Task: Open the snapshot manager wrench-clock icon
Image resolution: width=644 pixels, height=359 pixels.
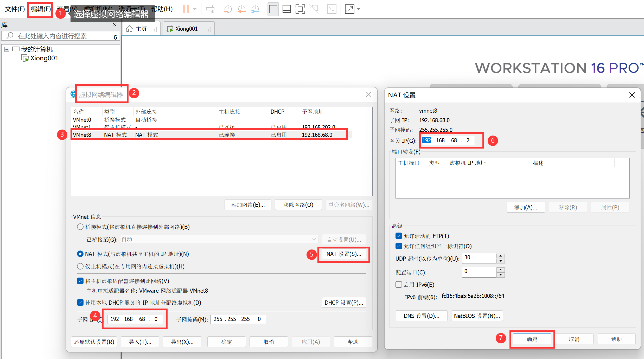Action: tap(255, 9)
